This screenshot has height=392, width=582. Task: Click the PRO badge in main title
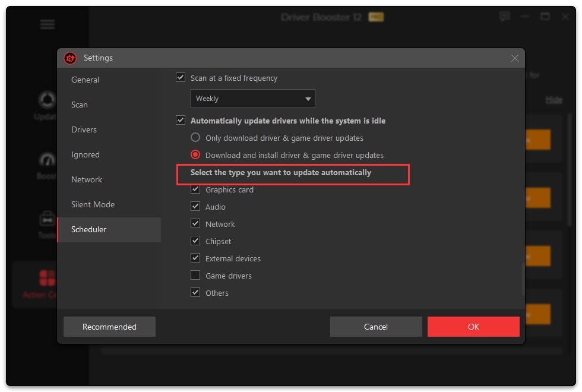pyautogui.click(x=376, y=17)
